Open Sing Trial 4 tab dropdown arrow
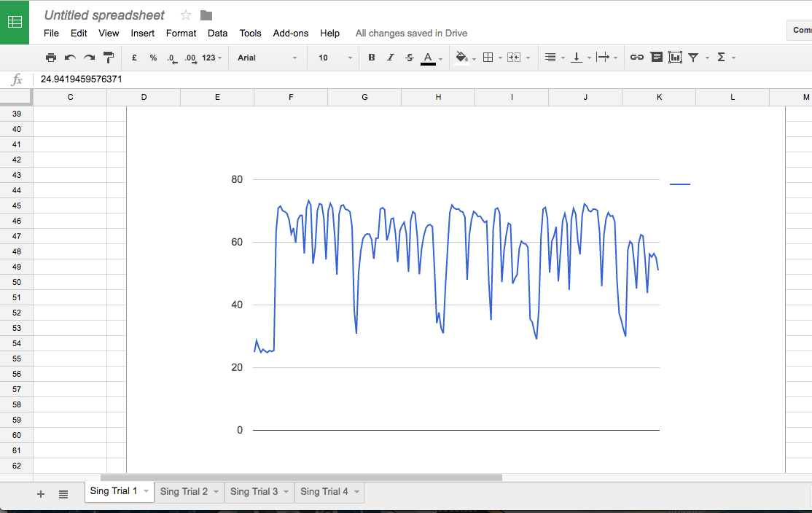Image resolution: width=812 pixels, height=513 pixels. (x=356, y=492)
